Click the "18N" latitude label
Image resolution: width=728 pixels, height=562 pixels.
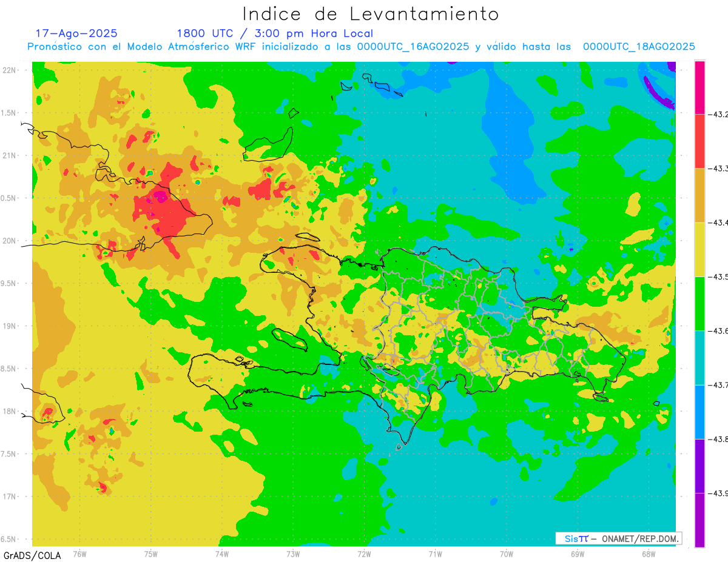10,411
